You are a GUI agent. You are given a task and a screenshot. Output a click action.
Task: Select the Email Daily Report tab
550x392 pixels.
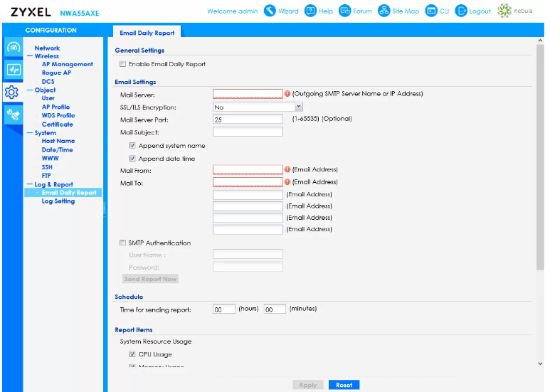coord(147,33)
